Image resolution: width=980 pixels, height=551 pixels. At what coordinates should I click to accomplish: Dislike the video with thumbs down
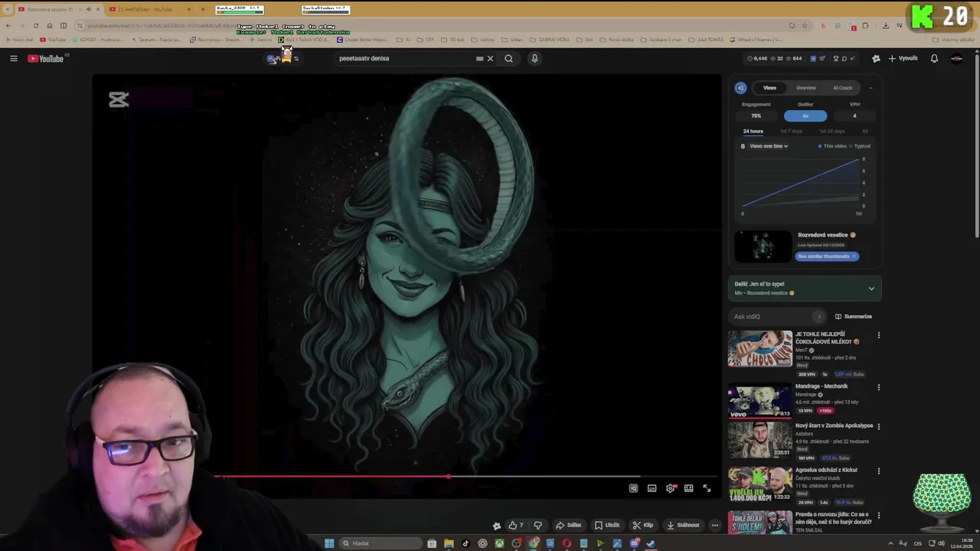pyautogui.click(x=537, y=525)
